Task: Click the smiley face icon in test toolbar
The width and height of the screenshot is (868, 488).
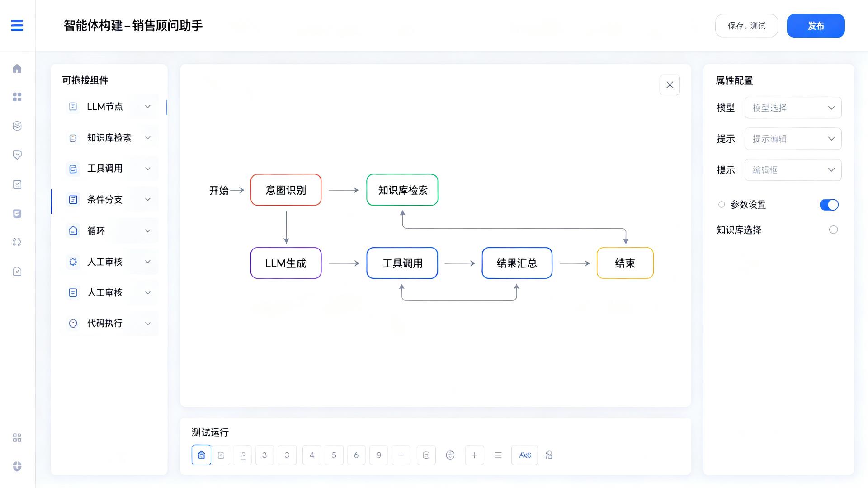Action: [450, 455]
